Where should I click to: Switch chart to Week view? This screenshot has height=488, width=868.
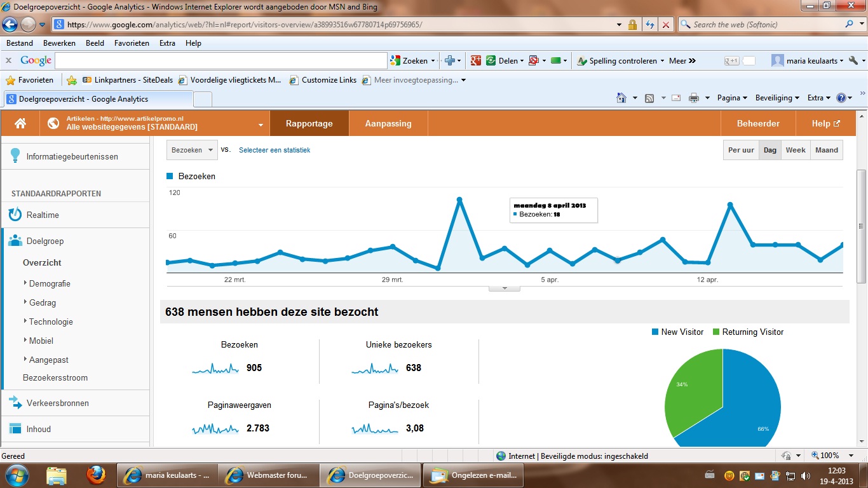796,150
